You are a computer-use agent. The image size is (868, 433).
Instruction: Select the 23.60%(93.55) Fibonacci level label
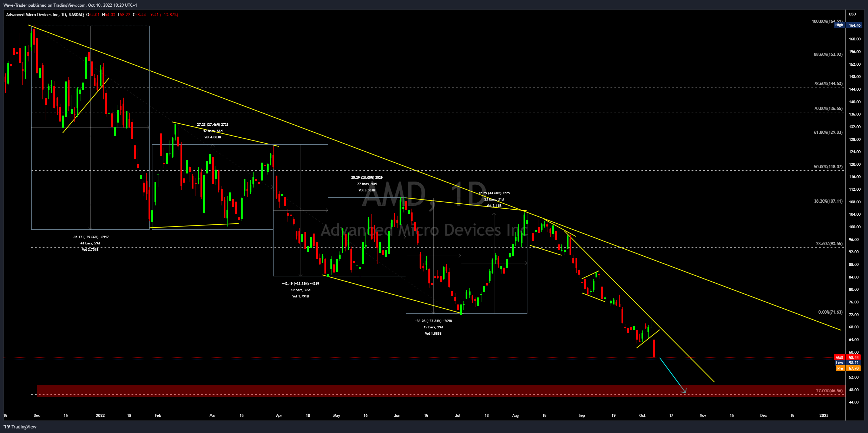click(829, 244)
